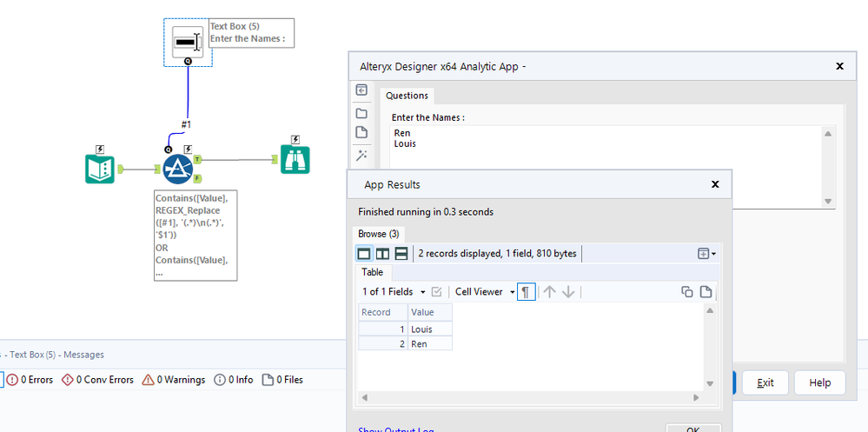Select the Filter tool on the canvas
This screenshot has width=868, height=432.
coord(178,169)
